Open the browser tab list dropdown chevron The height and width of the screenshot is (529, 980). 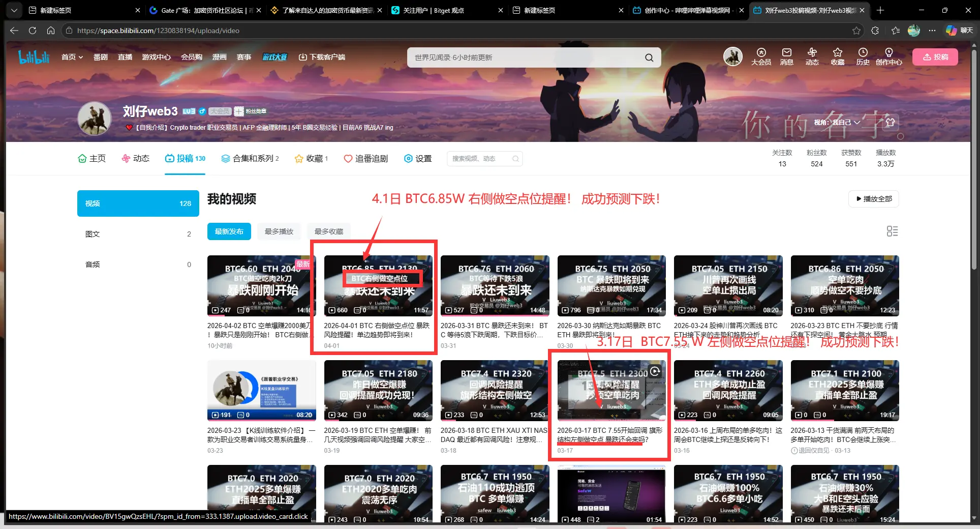click(14, 10)
